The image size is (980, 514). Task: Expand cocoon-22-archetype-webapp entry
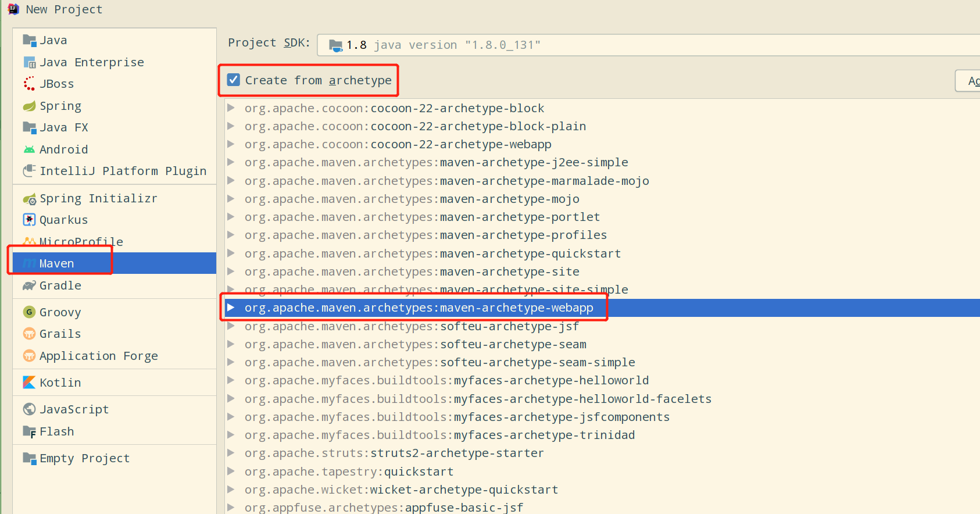(231, 144)
